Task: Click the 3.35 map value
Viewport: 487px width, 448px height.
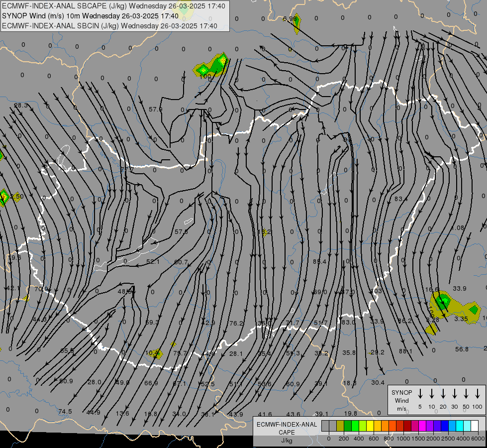Action: [461, 319]
